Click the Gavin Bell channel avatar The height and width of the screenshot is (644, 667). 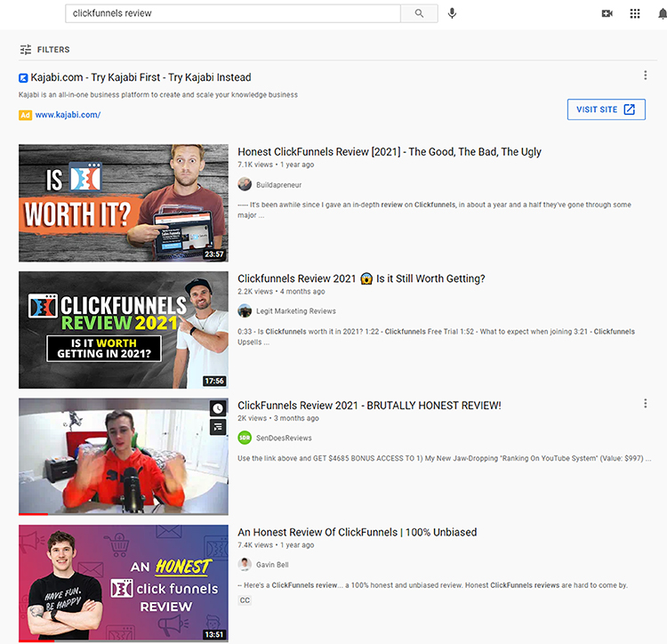point(245,565)
